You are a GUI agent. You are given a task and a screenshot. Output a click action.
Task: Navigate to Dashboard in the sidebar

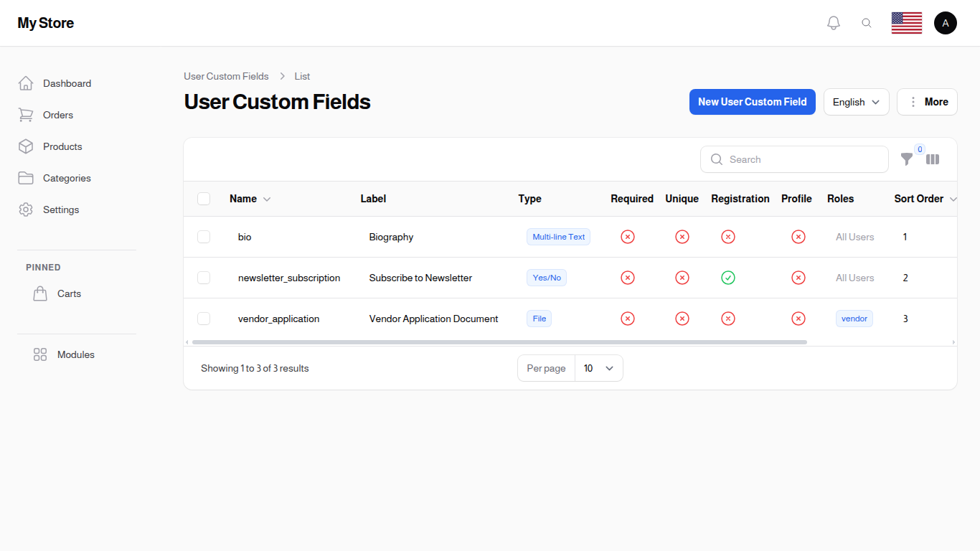tap(67, 83)
